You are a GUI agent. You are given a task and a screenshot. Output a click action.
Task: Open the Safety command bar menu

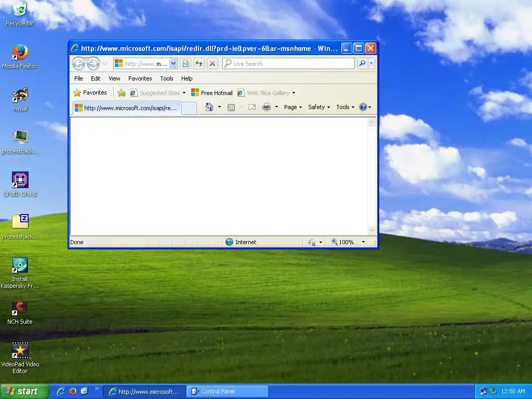tap(319, 107)
